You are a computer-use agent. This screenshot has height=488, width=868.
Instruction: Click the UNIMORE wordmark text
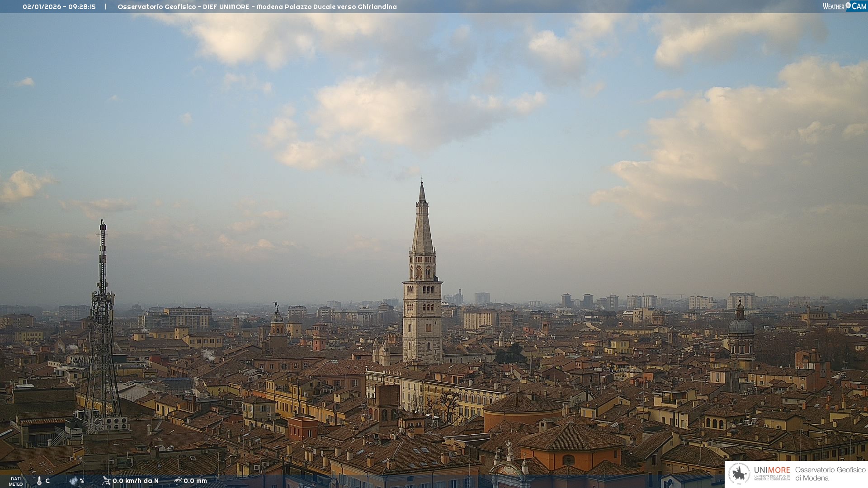tap(772, 470)
